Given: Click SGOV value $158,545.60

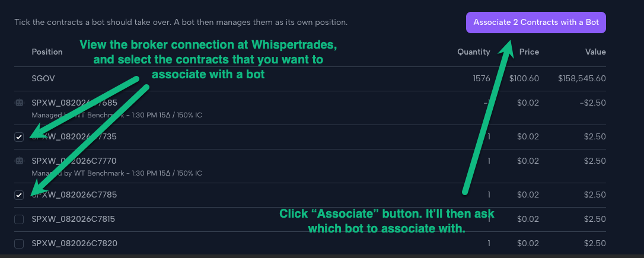Looking at the screenshot, I should [x=582, y=78].
